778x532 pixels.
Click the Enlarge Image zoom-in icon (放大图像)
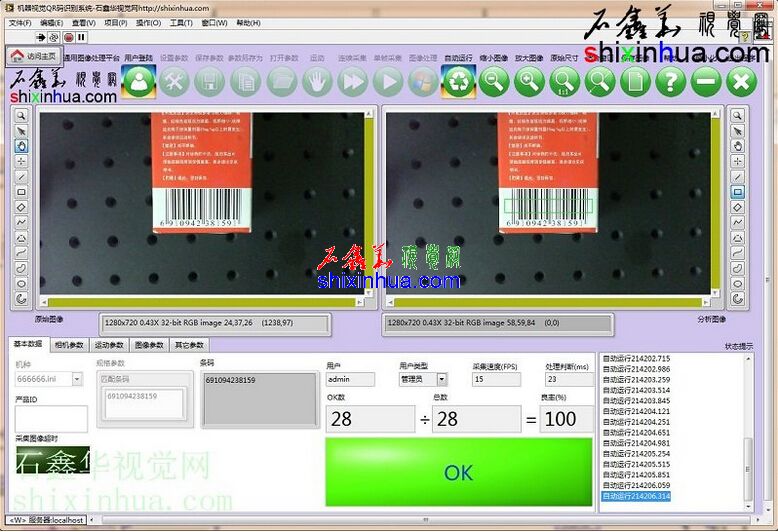click(529, 81)
